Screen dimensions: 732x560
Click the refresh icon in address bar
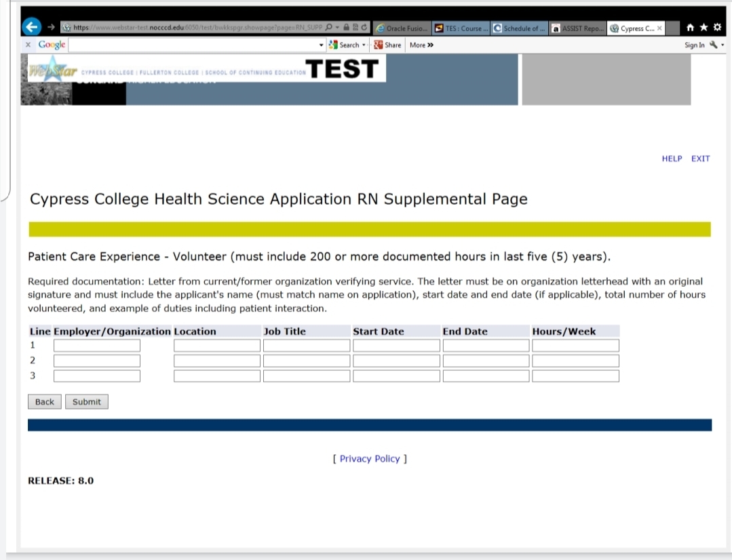click(364, 28)
